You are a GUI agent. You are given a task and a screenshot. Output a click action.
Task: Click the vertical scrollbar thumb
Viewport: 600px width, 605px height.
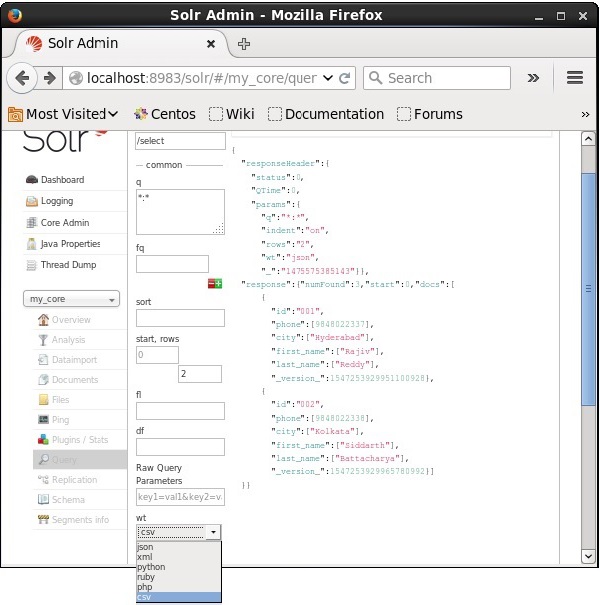pos(588,289)
